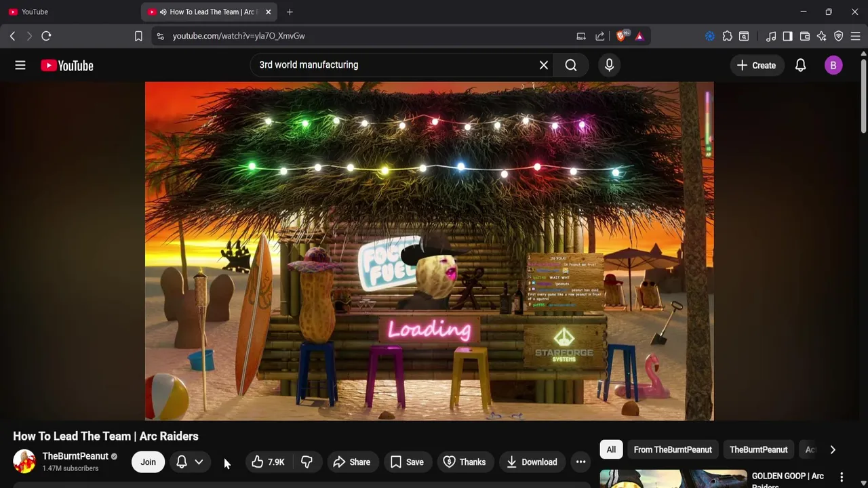Go forward in browser history
Viewport: 868px width, 488px height.
coord(29,36)
